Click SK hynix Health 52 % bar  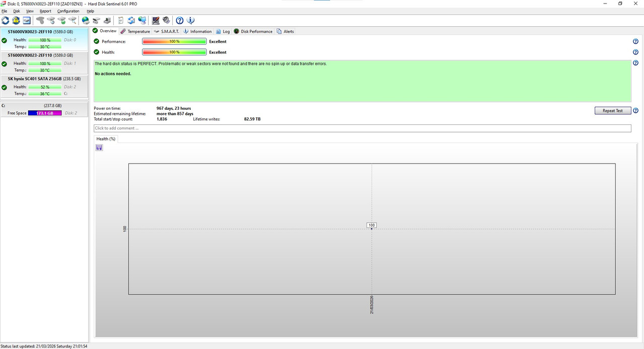(x=45, y=87)
